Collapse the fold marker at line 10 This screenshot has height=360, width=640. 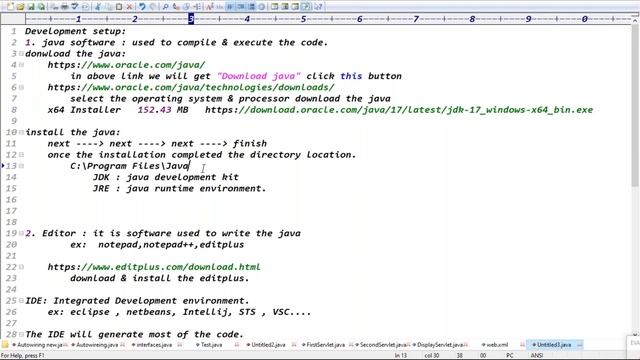(x=21, y=132)
